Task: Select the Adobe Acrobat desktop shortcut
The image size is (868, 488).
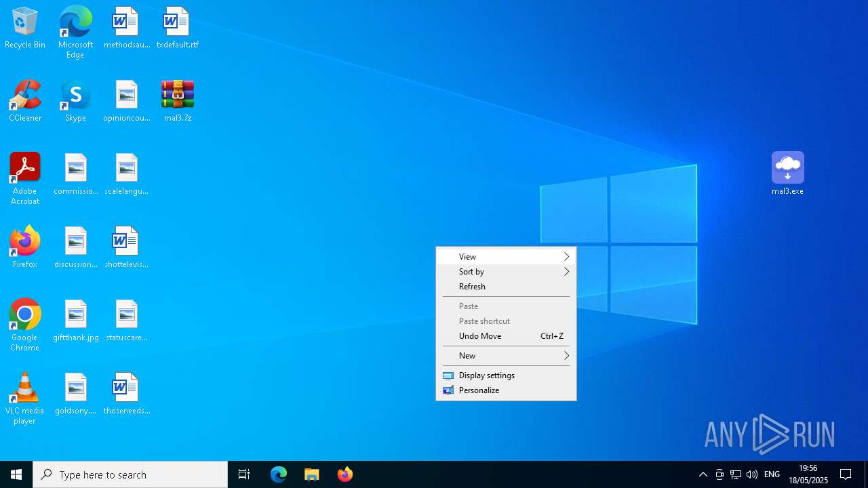Action: coord(25,179)
